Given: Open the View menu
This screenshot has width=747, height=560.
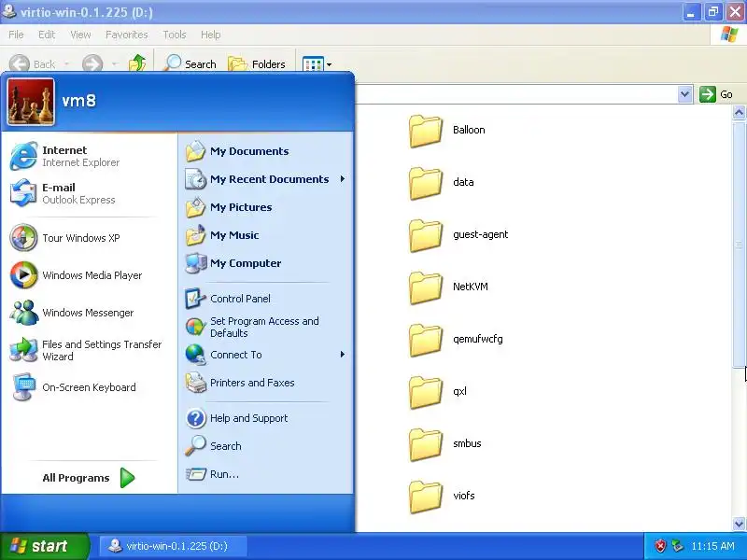Looking at the screenshot, I should (80, 35).
